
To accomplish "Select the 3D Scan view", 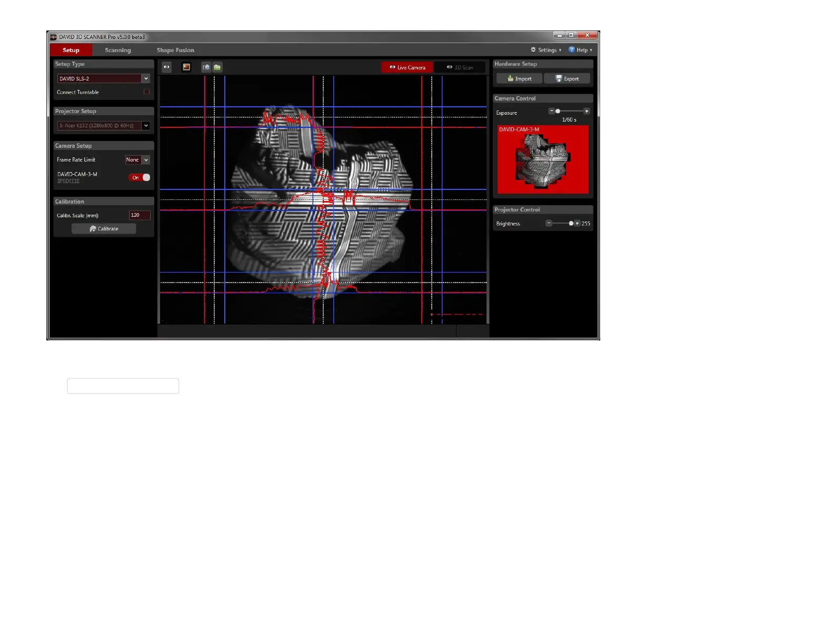I will 460,67.
